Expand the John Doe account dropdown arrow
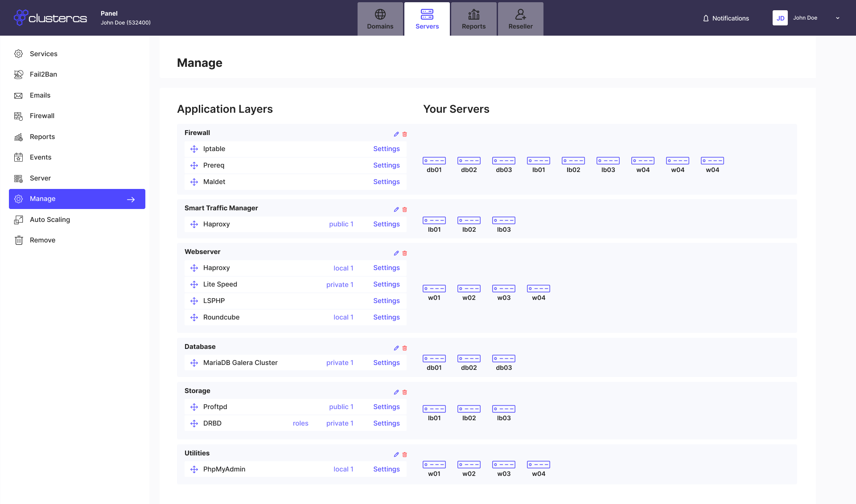 click(837, 18)
